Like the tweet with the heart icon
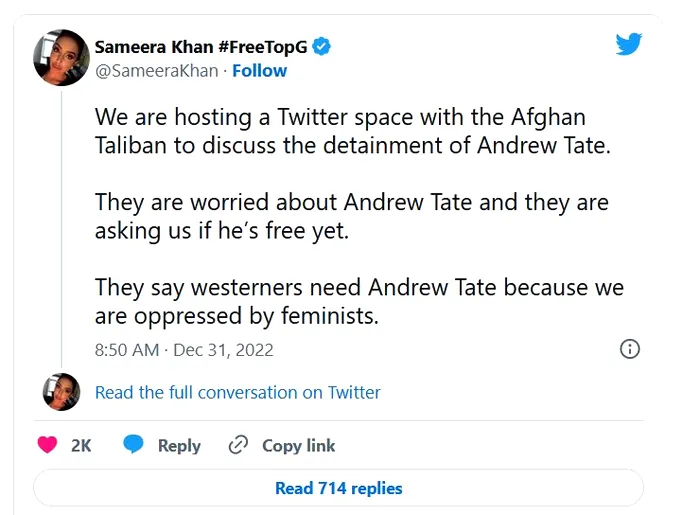This screenshot has width=700, height=515. [47, 445]
